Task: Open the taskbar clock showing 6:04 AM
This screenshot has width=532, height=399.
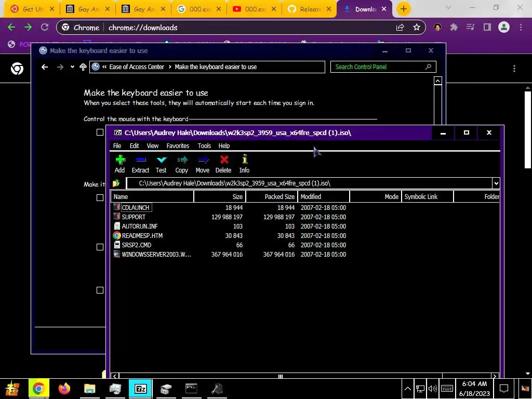Action: click(474, 389)
